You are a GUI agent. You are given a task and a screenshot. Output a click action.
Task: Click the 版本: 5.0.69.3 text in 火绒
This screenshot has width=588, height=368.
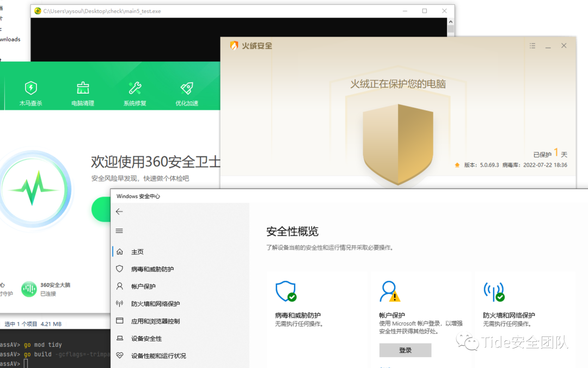481,165
